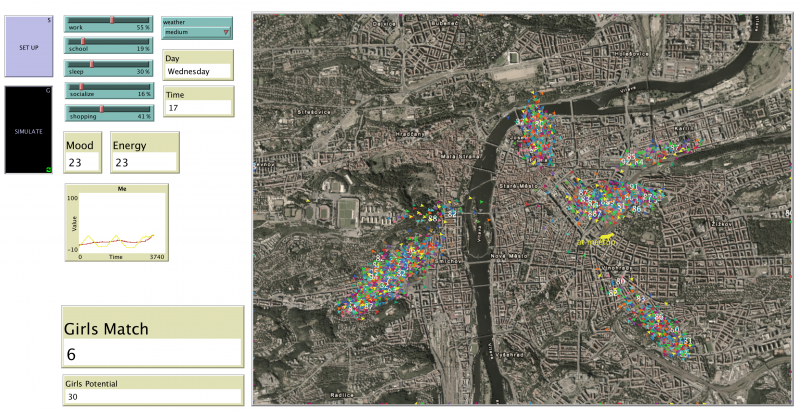Click the Girls Potential monitor
Screen dimensions: 800x411
152,390
